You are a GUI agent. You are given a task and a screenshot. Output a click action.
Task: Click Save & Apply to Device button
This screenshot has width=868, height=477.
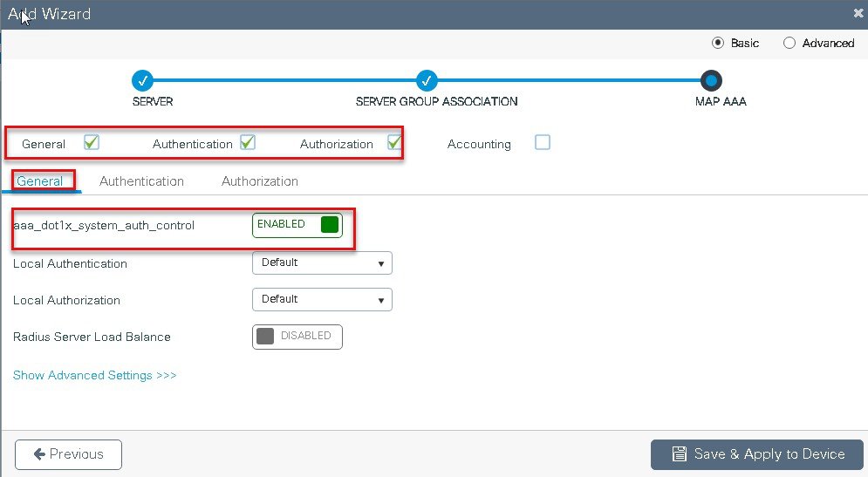[757, 454]
